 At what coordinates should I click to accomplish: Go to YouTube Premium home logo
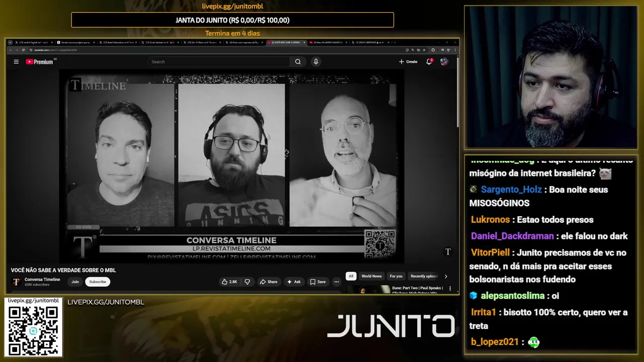click(39, 62)
